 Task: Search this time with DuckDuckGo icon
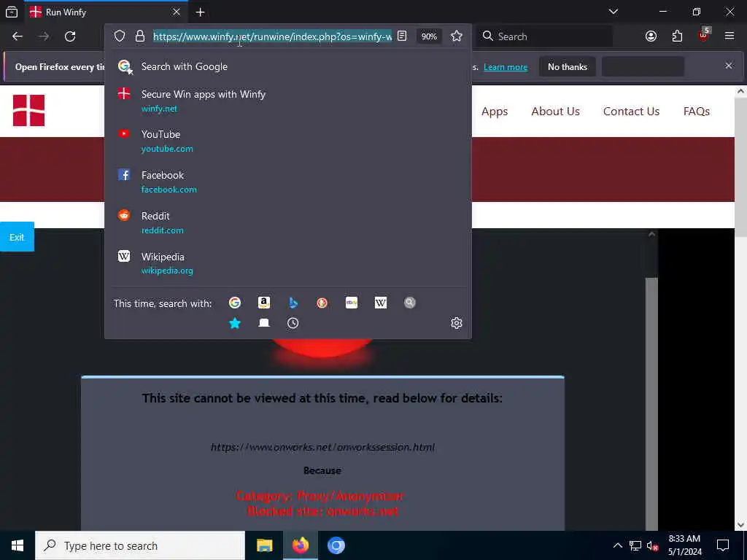322,303
